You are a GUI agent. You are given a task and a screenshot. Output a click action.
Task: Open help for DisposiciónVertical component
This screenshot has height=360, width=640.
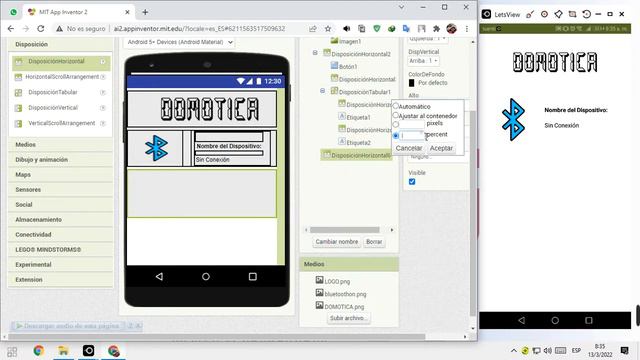point(103,108)
